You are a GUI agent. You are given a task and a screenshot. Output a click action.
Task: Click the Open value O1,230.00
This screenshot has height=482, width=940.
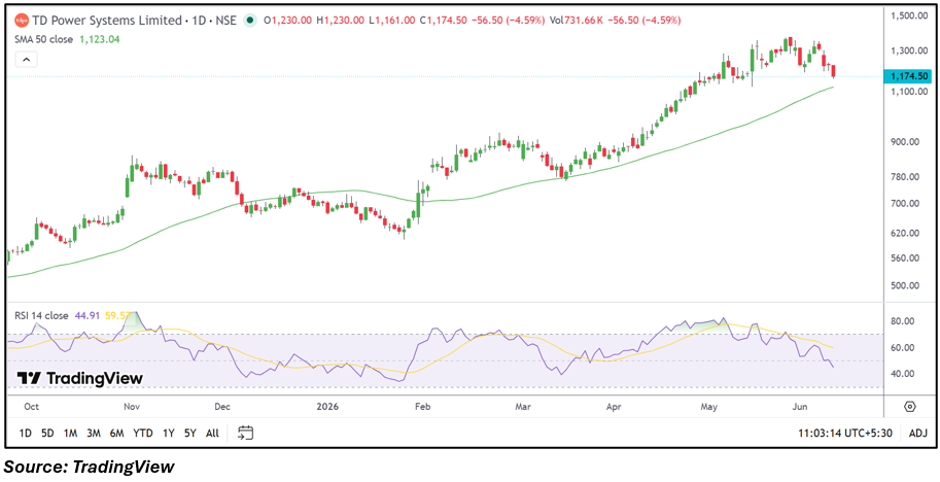287,21
